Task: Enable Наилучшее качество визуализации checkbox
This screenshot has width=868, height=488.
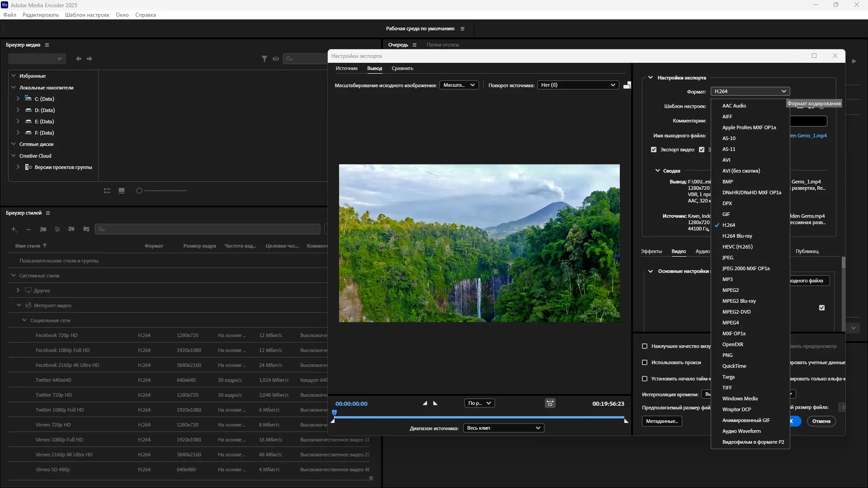Action: [645, 346]
